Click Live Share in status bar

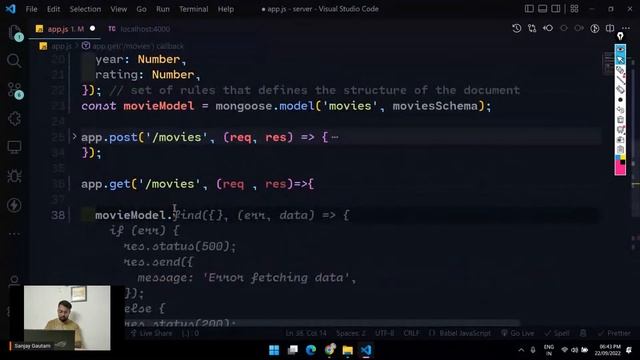point(151,333)
